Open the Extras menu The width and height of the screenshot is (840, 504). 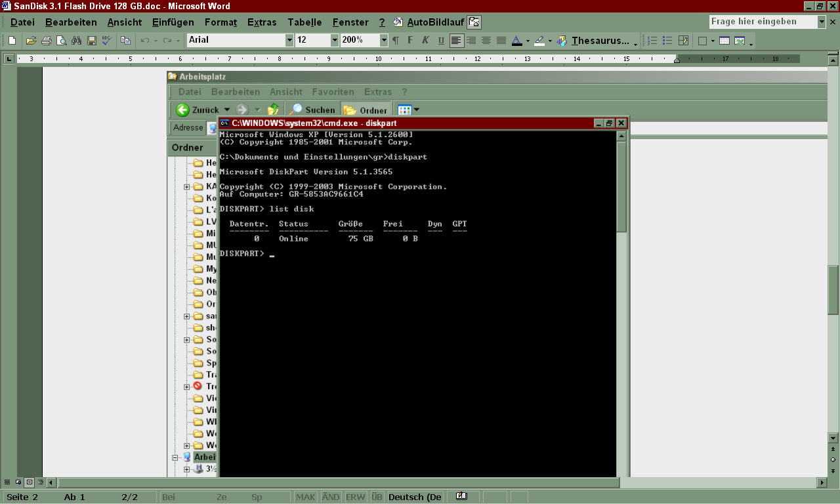point(262,22)
